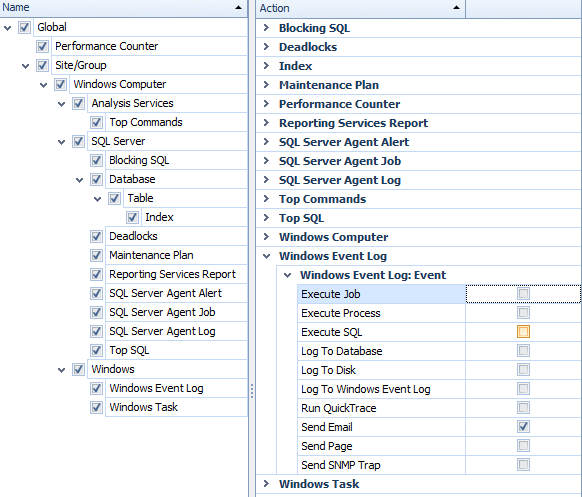Check the Log To Database checkbox

click(523, 350)
